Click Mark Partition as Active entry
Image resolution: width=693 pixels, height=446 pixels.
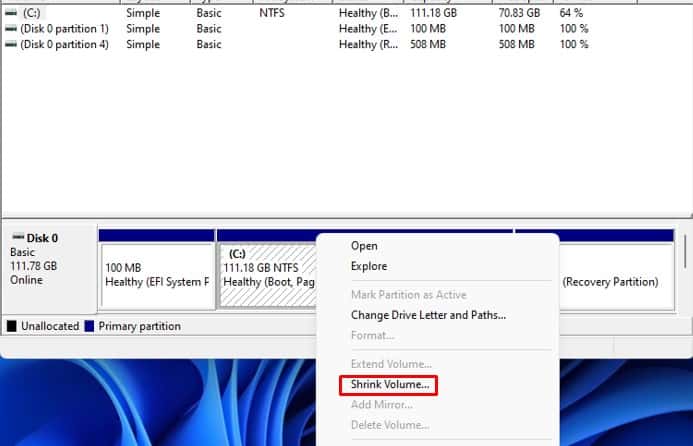[x=409, y=295]
